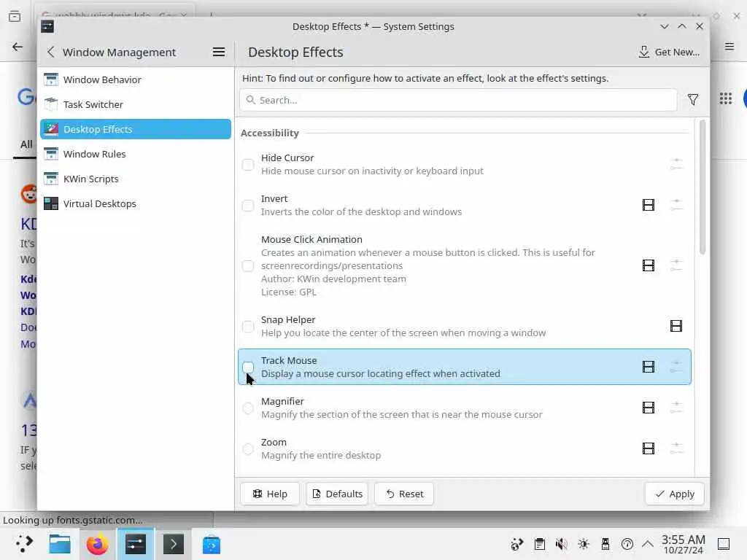Click the show desktop tray button
Viewport: 747px width, 560px height.
click(724, 544)
